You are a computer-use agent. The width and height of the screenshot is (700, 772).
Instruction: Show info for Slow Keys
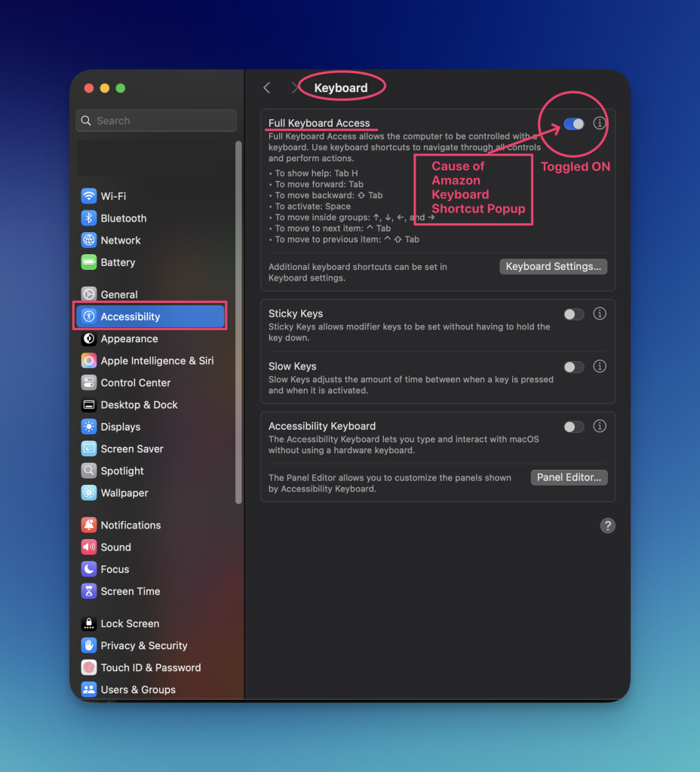[x=600, y=366]
